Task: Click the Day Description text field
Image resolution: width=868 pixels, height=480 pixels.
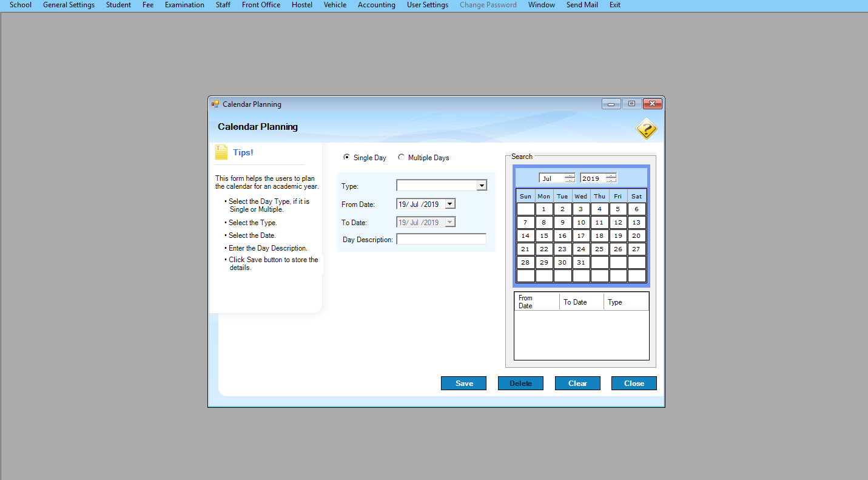Action: pos(441,239)
